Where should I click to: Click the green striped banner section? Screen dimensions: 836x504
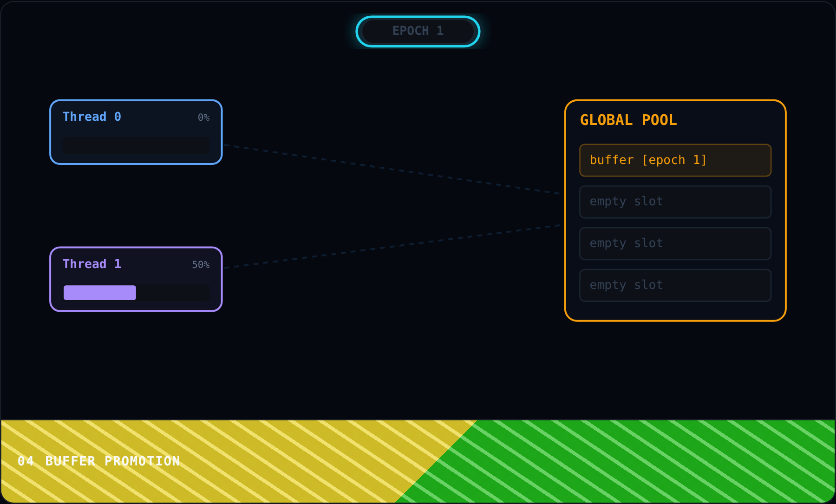click(650, 461)
